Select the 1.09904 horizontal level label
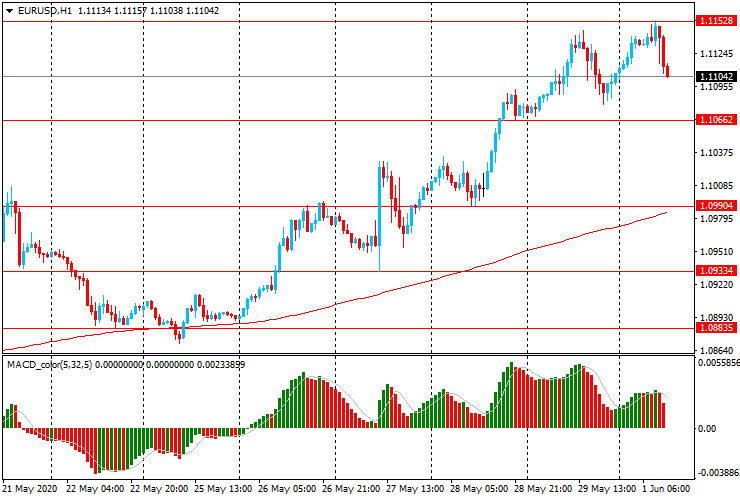The width and height of the screenshot is (740, 500). 716,206
